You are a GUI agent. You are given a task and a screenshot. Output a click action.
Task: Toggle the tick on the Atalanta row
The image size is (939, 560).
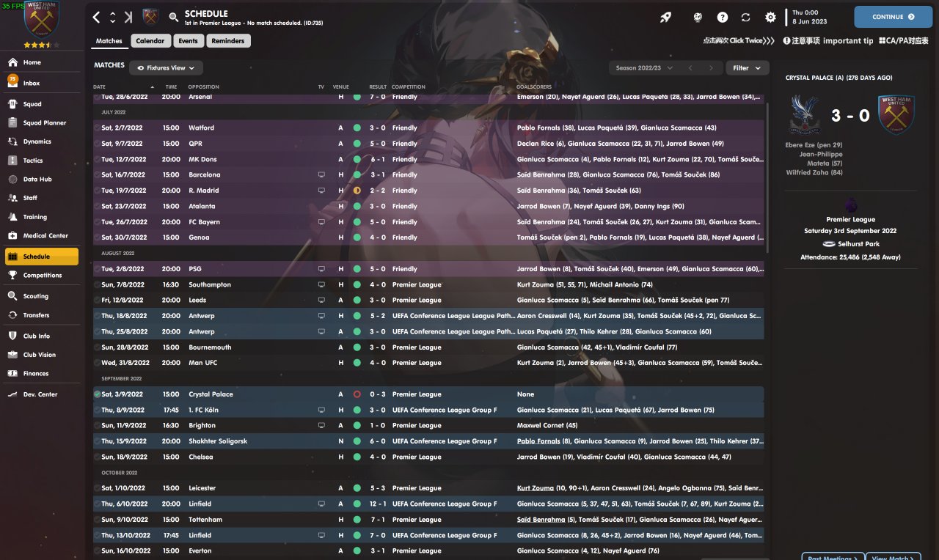pyautogui.click(x=97, y=207)
